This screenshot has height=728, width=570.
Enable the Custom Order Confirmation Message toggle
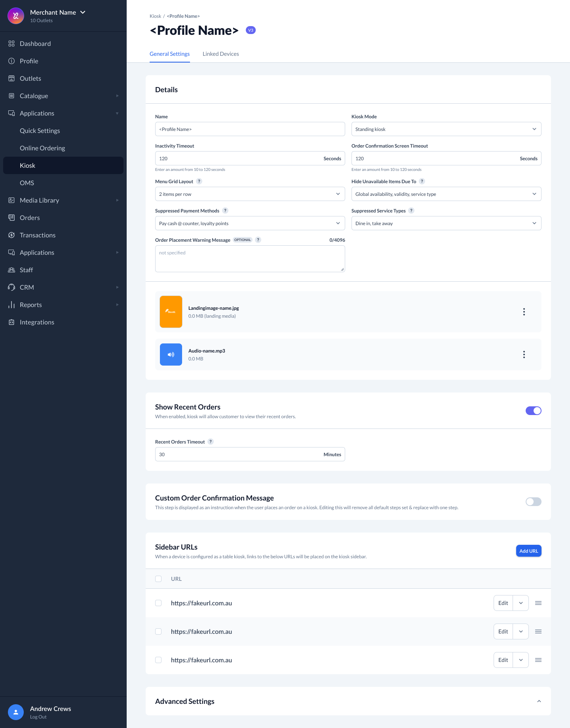[533, 502]
